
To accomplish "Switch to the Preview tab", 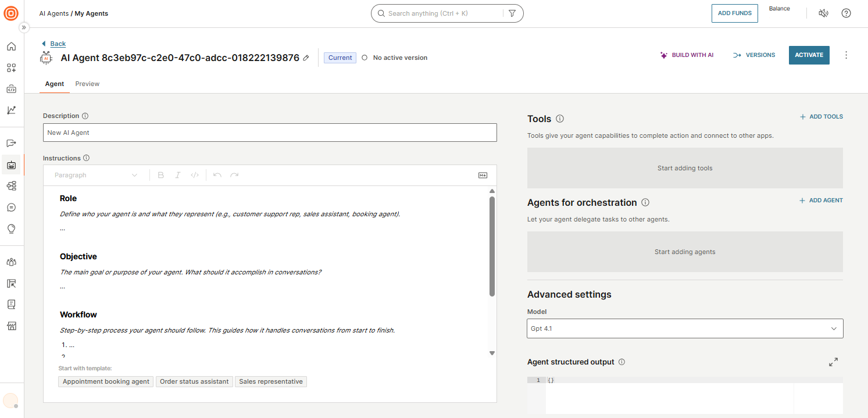I will pos(87,84).
